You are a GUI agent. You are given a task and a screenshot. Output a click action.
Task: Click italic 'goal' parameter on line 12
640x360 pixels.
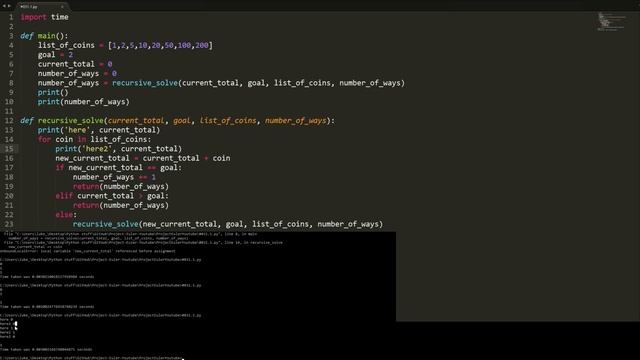[x=182, y=121]
